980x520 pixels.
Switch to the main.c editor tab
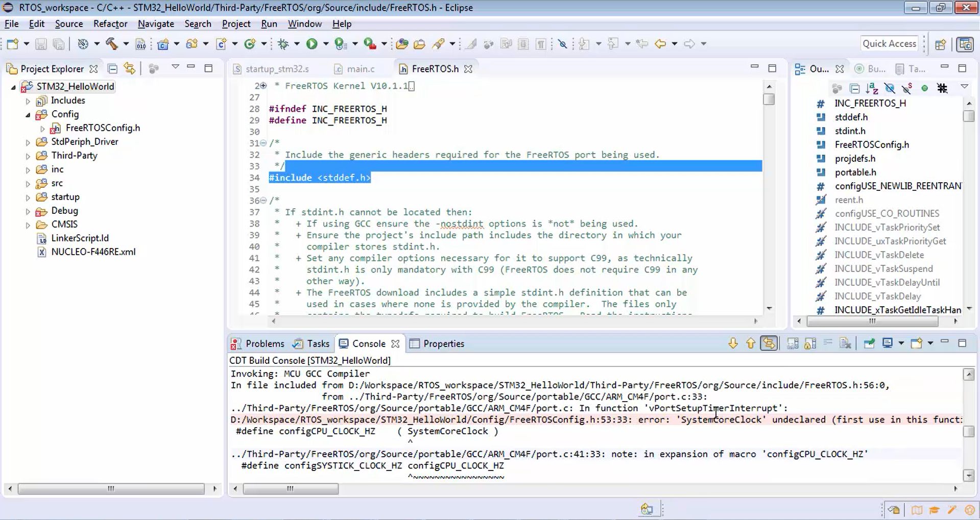pos(354,69)
